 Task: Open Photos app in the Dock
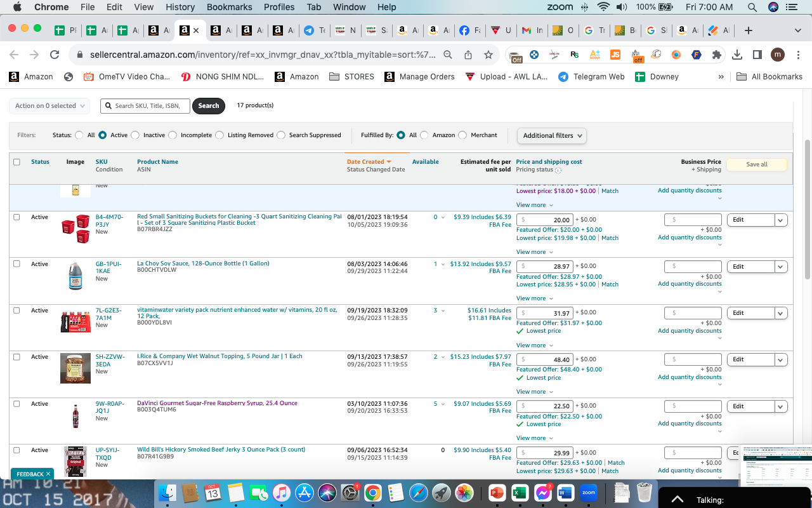(464, 493)
